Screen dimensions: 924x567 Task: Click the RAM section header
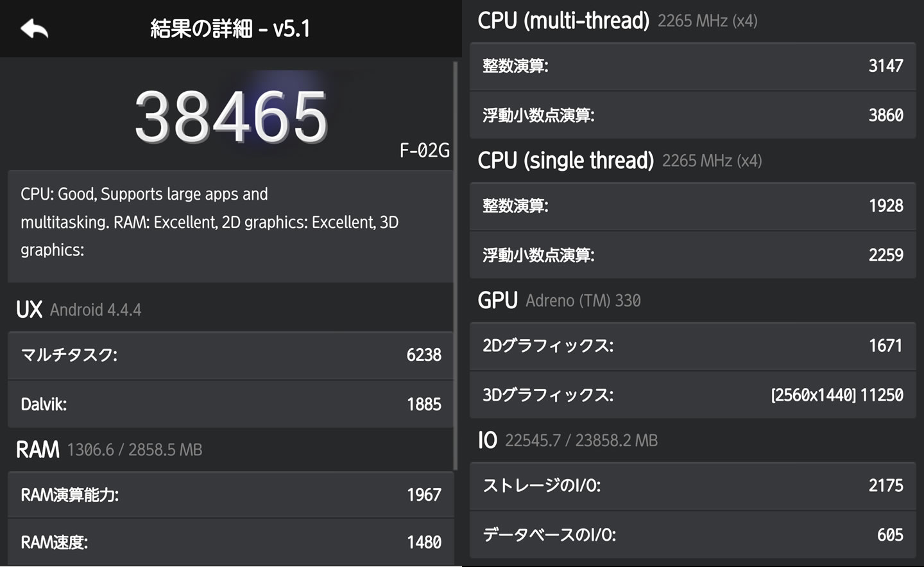pos(109,449)
